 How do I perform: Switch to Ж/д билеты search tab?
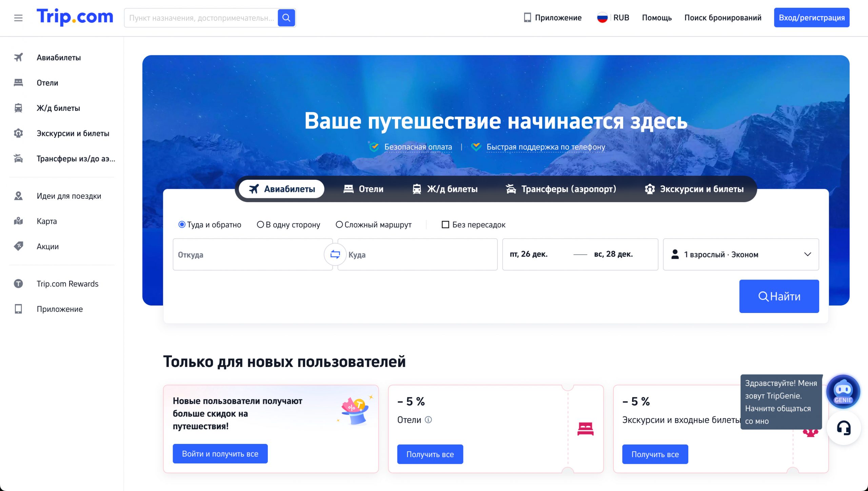pos(445,189)
